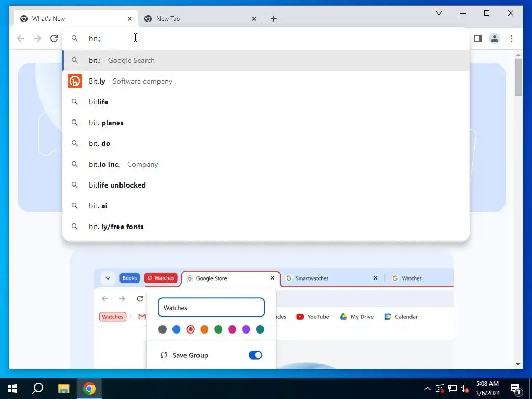Select 'bit.; - Google Search' suggestion
532x399 pixels.
pyautogui.click(x=266, y=60)
